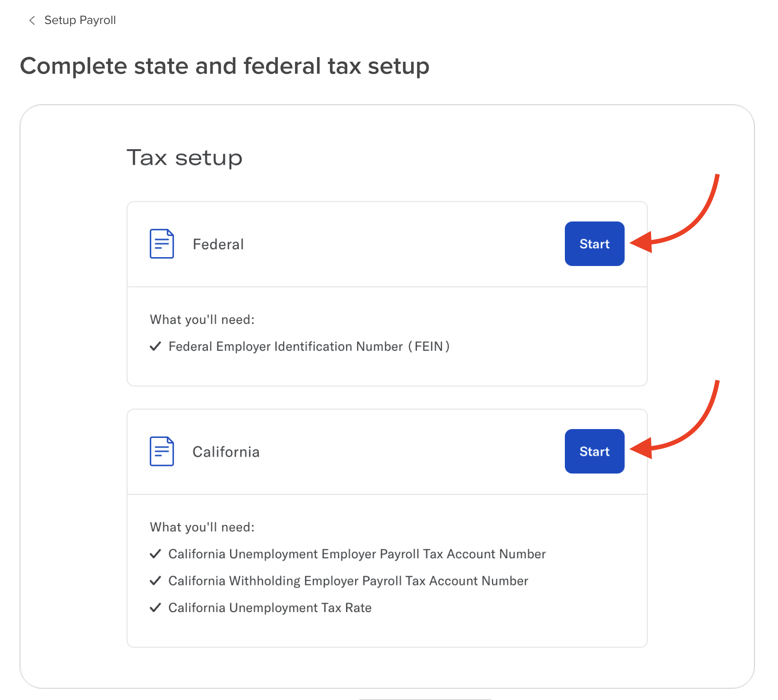Start the California tax setup
Viewport: 778px width, 700px height.
594,451
